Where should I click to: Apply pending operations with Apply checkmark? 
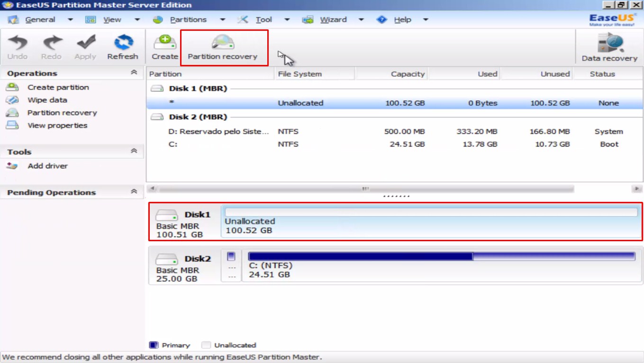(x=85, y=46)
